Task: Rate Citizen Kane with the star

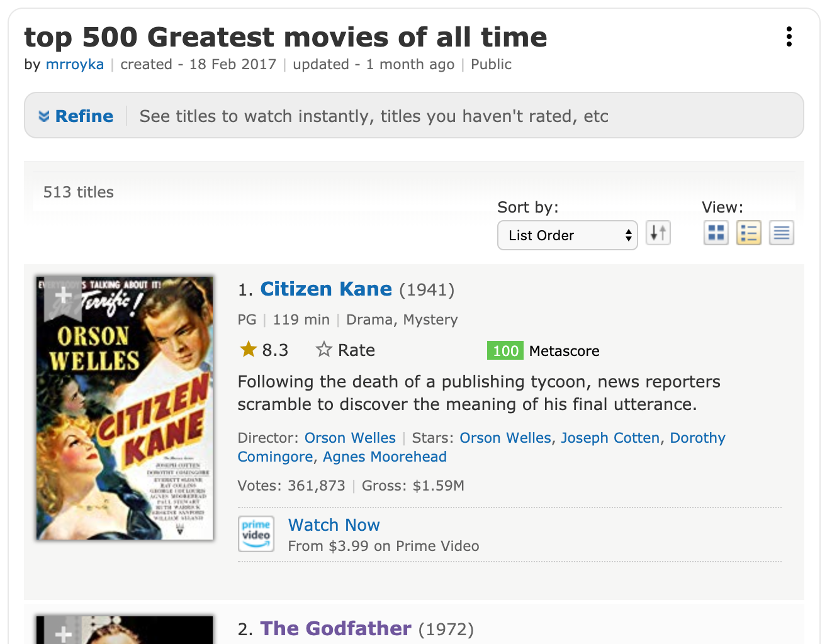Action: 345,350
